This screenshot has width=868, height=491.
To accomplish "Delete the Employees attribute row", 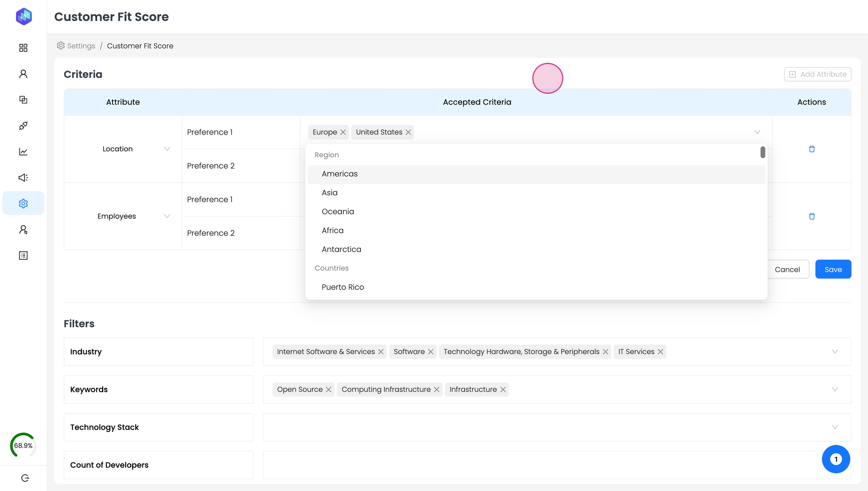I will point(811,216).
